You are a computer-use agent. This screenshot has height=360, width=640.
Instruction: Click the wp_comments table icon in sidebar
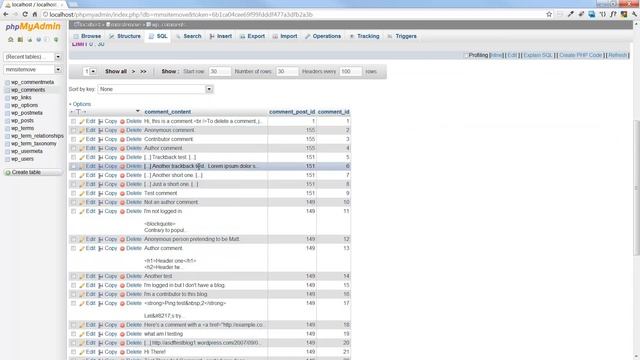(x=7, y=90)
